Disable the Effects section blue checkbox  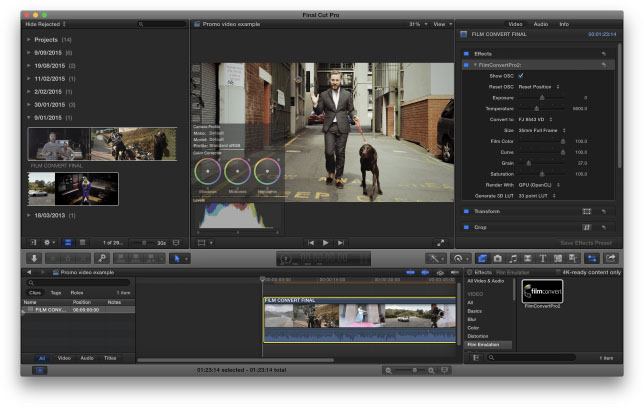[x=466, y=54]
